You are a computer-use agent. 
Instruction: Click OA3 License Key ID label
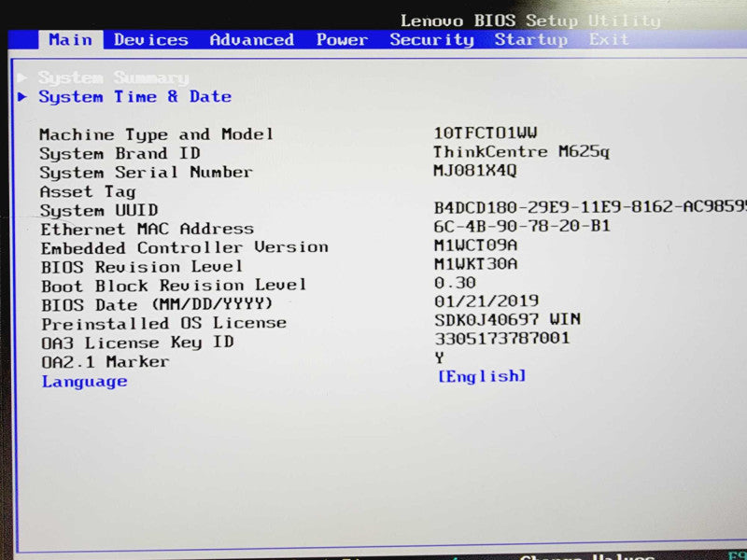[137, 343]
